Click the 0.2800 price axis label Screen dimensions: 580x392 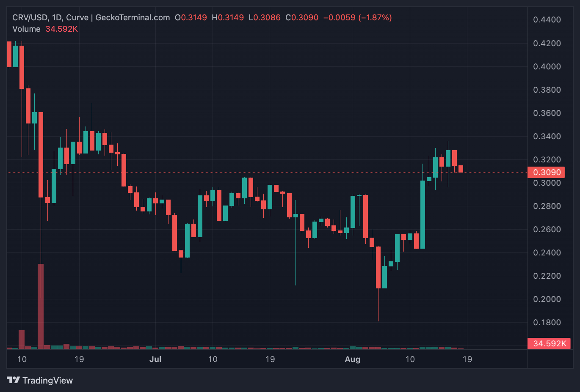547,206
